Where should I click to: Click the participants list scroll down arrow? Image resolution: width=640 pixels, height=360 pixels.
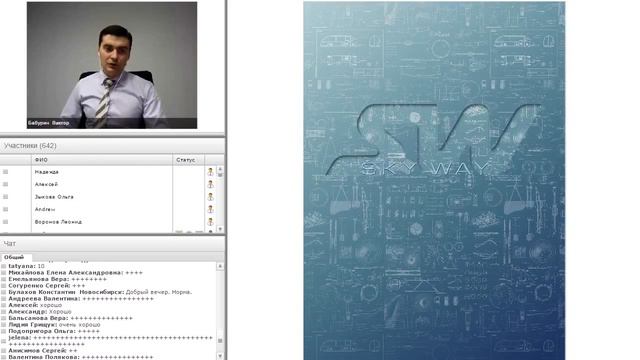point(220,229)
